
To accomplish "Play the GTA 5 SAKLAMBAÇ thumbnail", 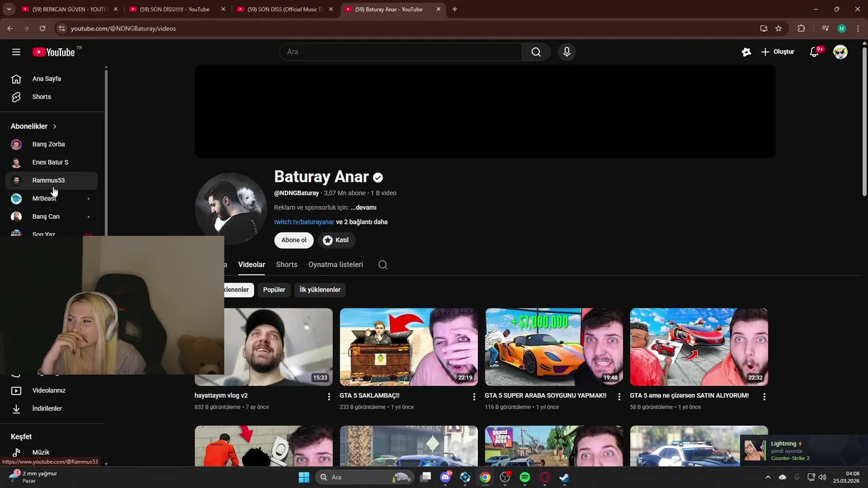I will [409, 347].
